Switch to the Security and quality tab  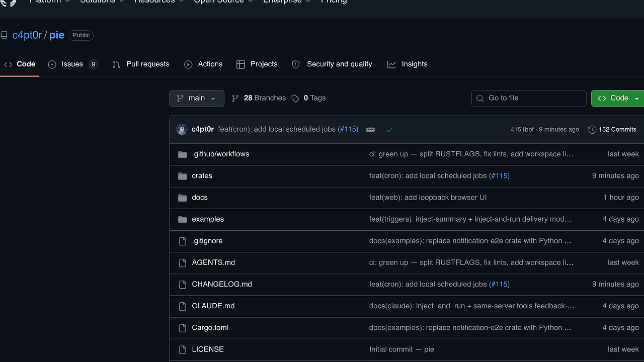pos(332,64)
